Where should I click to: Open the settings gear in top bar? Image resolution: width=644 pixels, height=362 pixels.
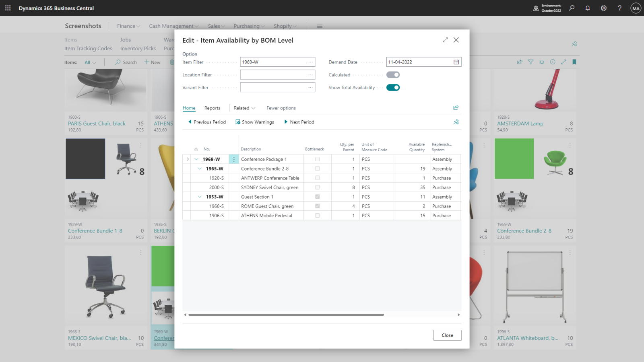point(604,8)
